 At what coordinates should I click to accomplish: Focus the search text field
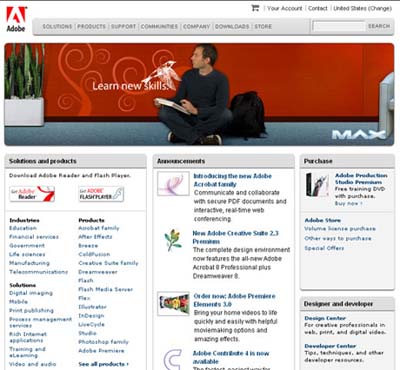[x=339, y=26]
